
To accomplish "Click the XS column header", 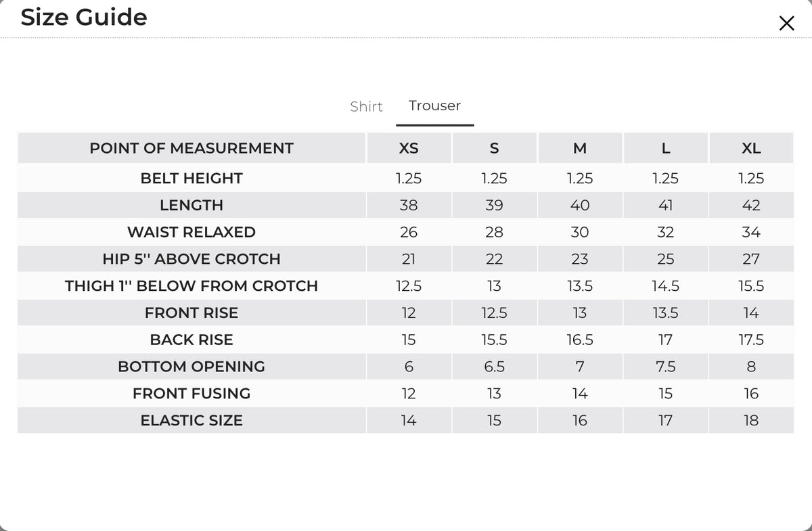I will coord(409,148).
